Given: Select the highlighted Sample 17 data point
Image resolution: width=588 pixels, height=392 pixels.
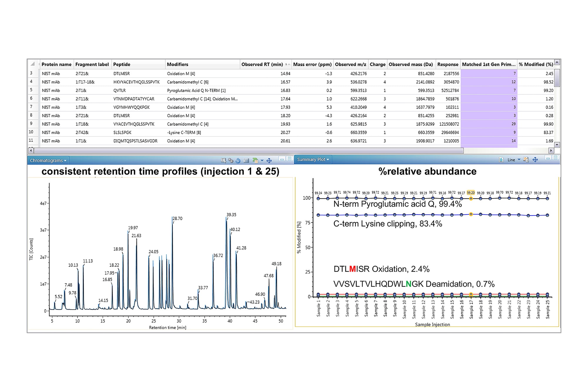Looking at the screenshot, I should 471,198.
